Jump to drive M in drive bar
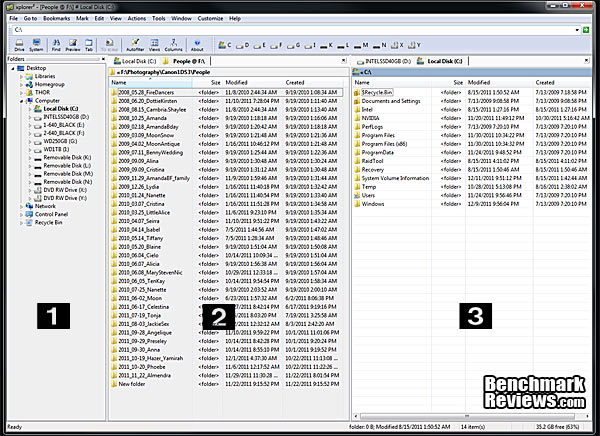The width and height of the screenshot is (600, 436). 361,45
